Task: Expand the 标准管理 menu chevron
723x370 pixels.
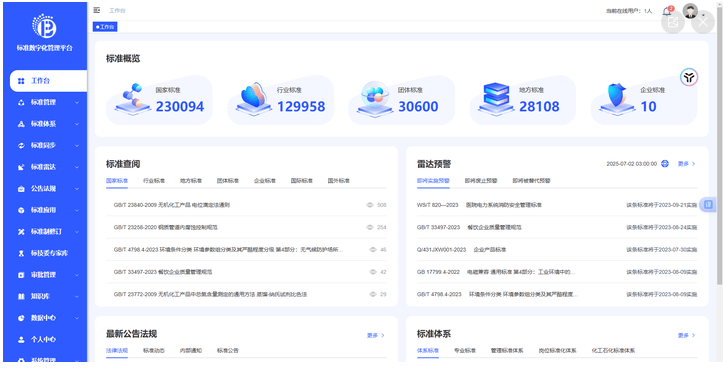Action: pyautogui.click(x=77, y=102)
